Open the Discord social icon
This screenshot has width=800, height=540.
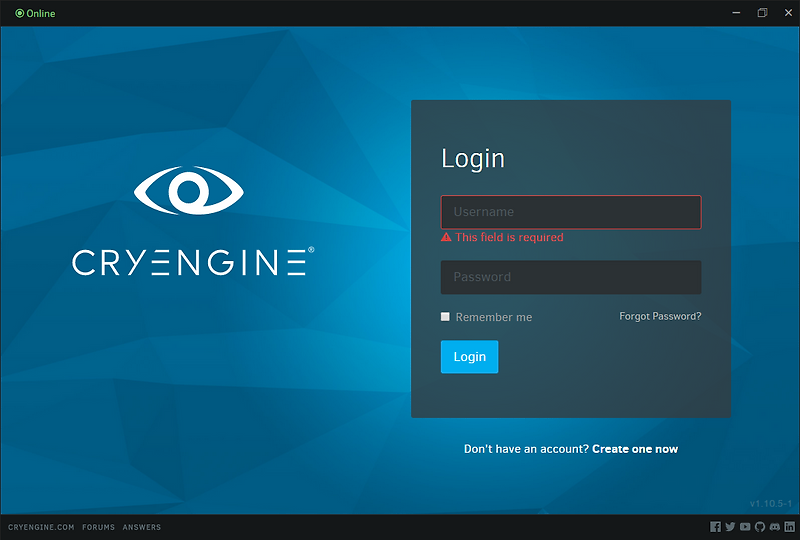774,527
